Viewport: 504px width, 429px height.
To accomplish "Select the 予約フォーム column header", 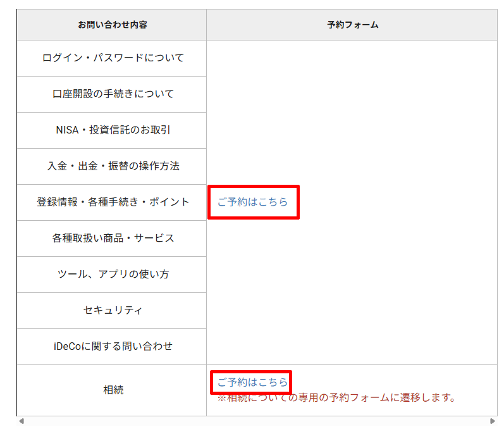I will tap(352, 25).
